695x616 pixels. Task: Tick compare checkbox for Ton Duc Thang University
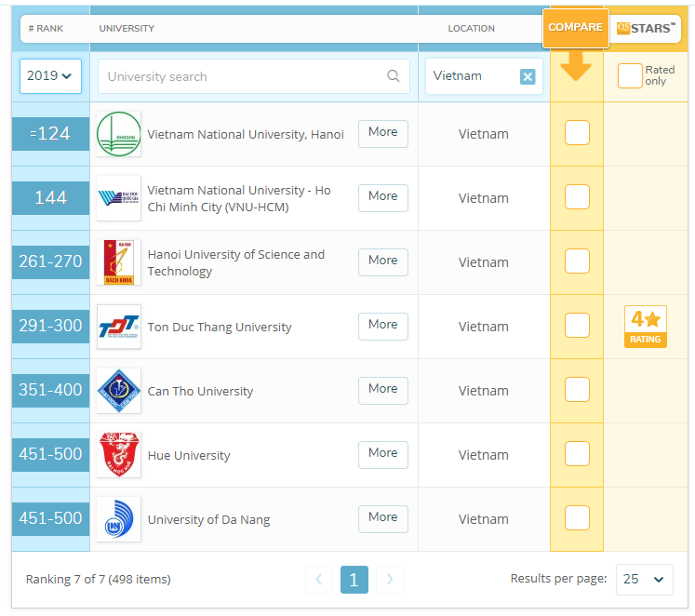pos(577,326)
